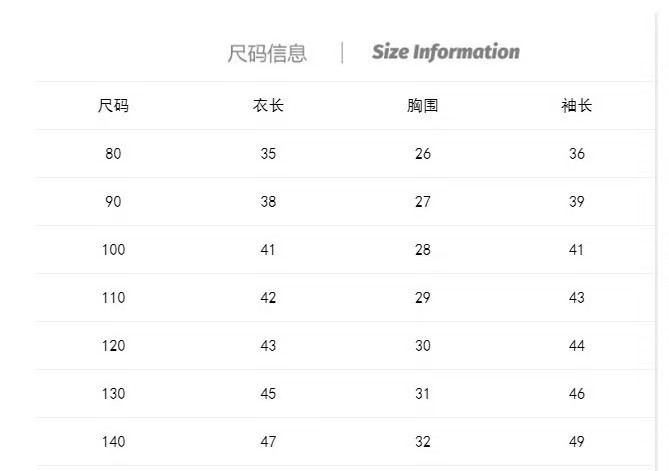Select size 120 row label

(x=113, y=346)
